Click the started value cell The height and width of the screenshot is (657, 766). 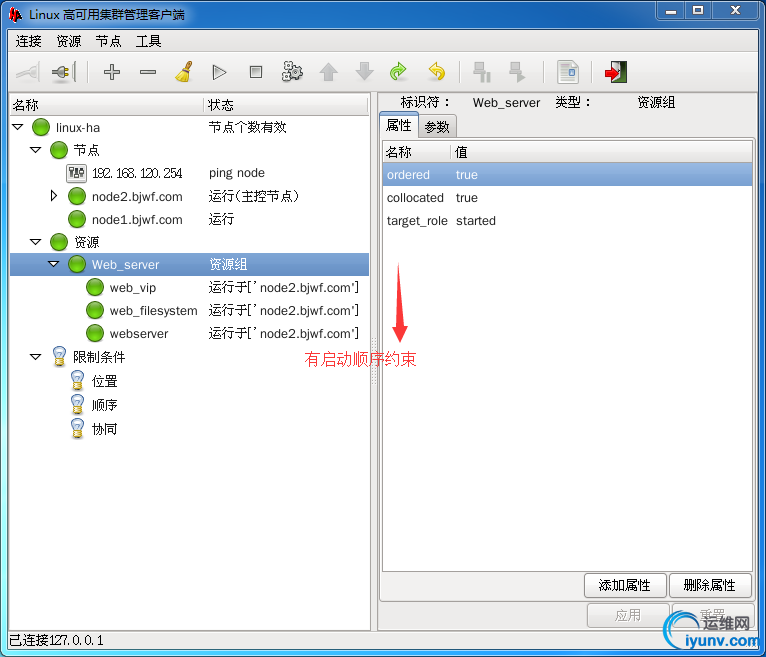(x=476, y=221)
